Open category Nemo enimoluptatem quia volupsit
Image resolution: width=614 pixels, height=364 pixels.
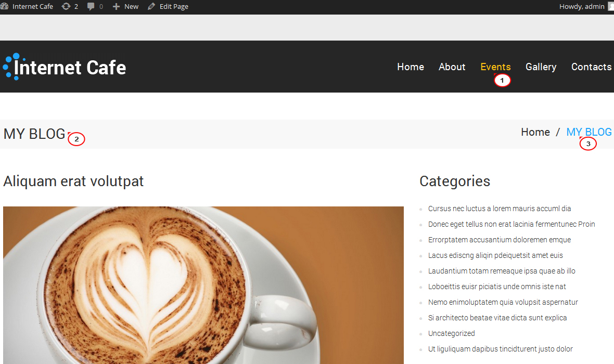503,302
